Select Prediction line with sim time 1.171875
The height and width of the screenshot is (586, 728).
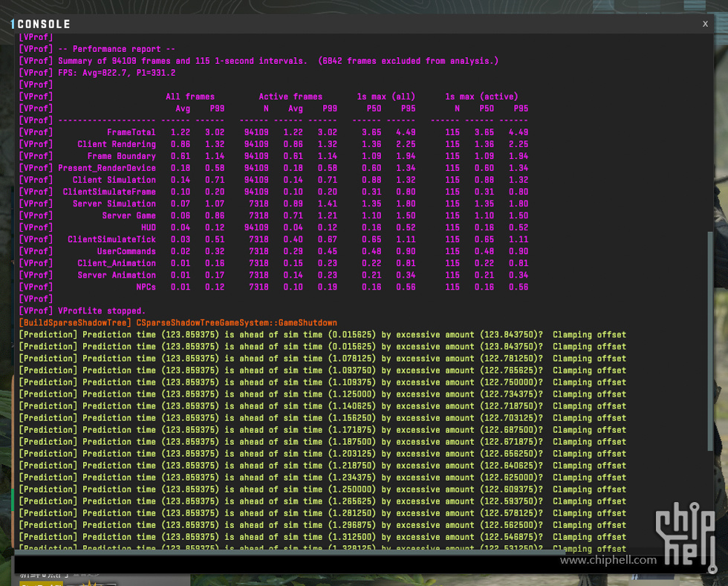point(322,430)
